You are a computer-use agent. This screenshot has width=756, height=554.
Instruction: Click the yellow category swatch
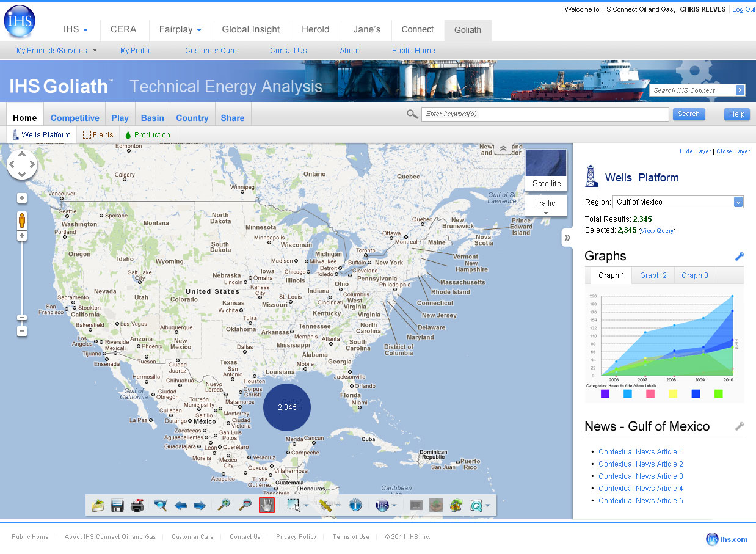tap(673, 394)
